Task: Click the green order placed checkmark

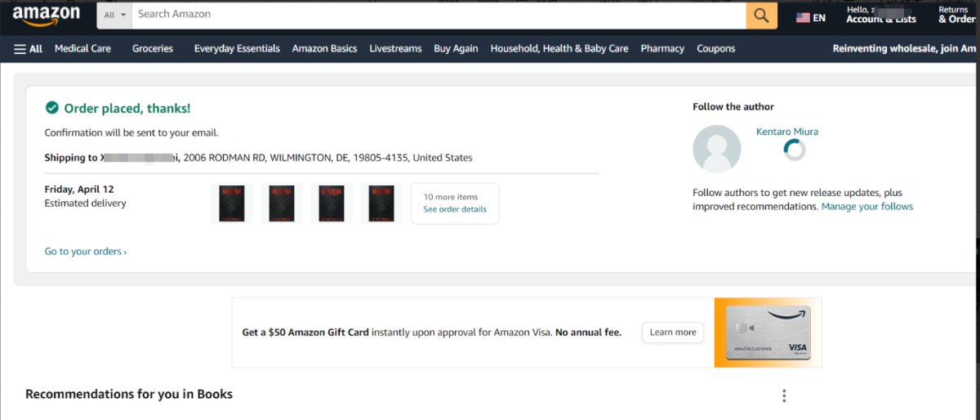Action: tap(51, 108)
